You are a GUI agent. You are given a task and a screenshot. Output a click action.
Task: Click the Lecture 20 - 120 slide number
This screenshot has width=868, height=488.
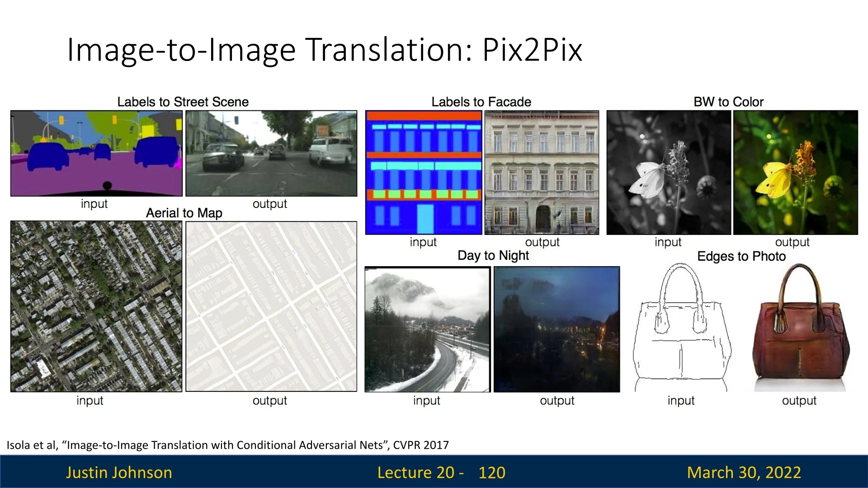(441, 472)
